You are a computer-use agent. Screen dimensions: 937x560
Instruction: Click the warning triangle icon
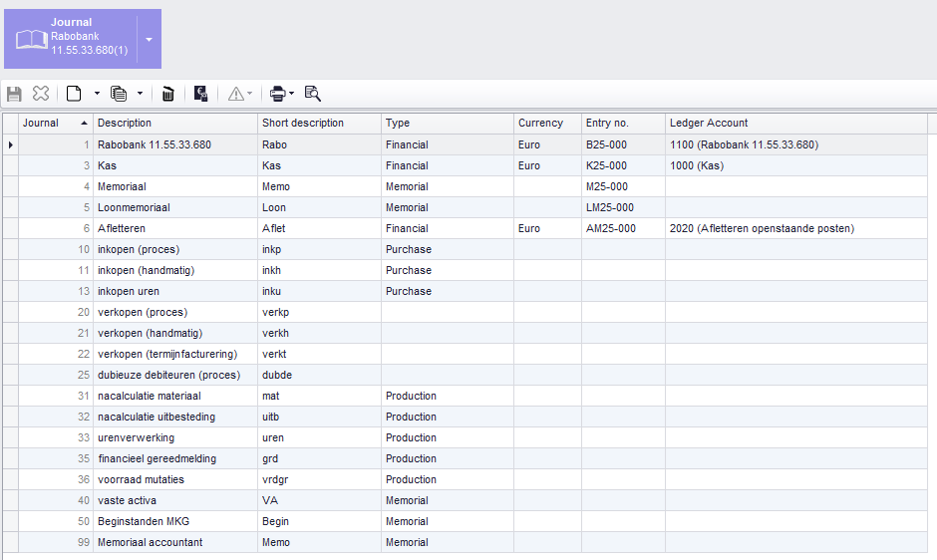coord(236,94)
